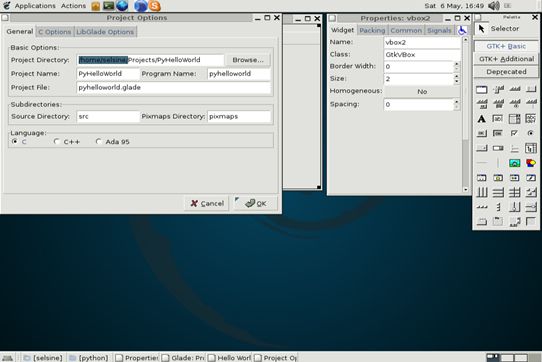Decrease the Size spinner value
The width and height of the screenshot is (542, 362).
click(457, 82)
